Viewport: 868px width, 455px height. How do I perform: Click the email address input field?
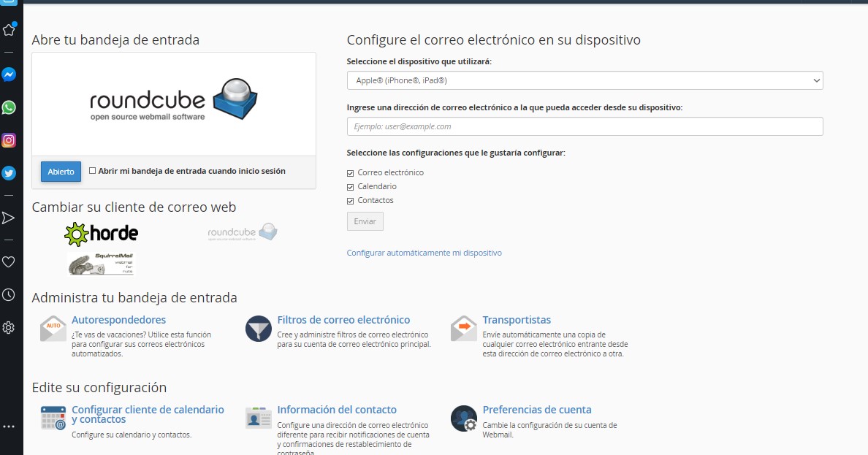pos(585,126)
